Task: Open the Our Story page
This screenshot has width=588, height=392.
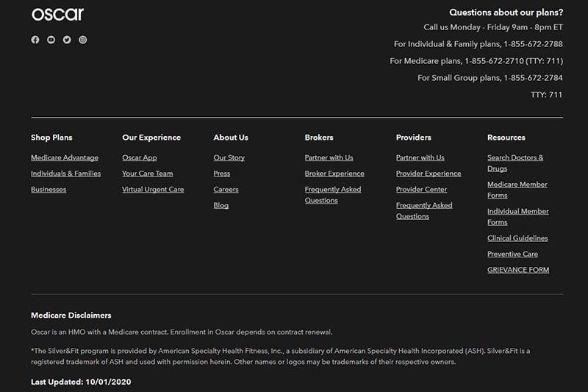Action: [x=229, y=157]
